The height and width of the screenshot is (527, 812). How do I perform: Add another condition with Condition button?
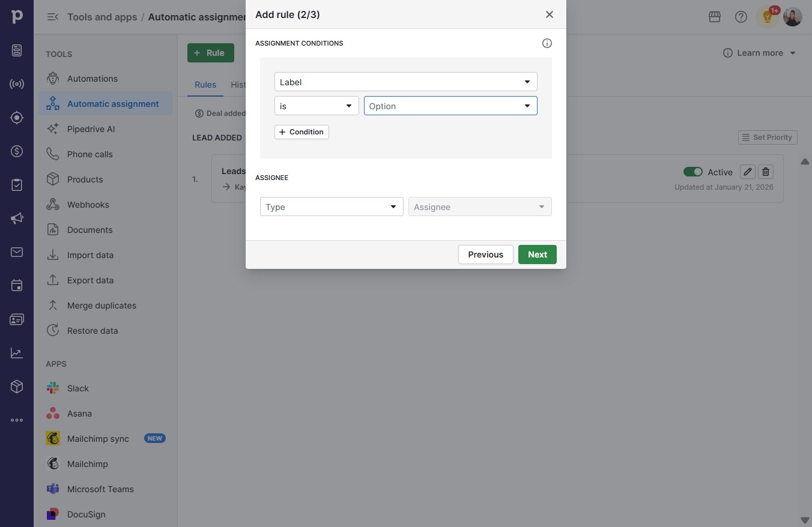301,132
